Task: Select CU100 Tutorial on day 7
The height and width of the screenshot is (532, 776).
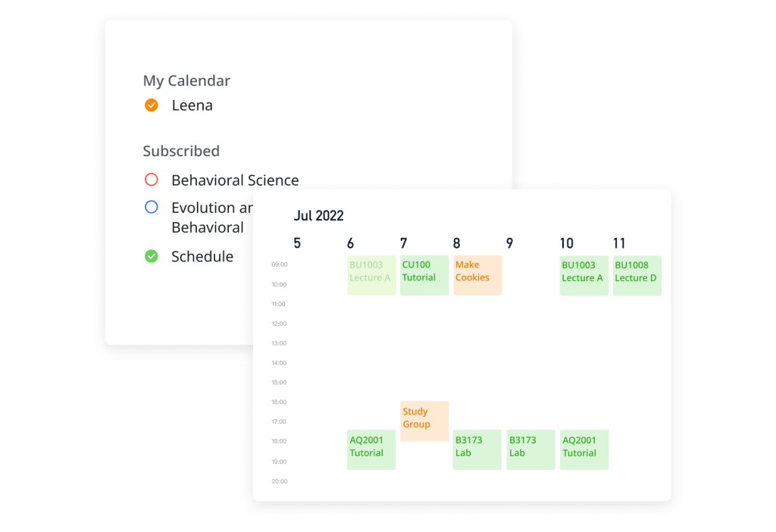Action: tap(424, 275)
